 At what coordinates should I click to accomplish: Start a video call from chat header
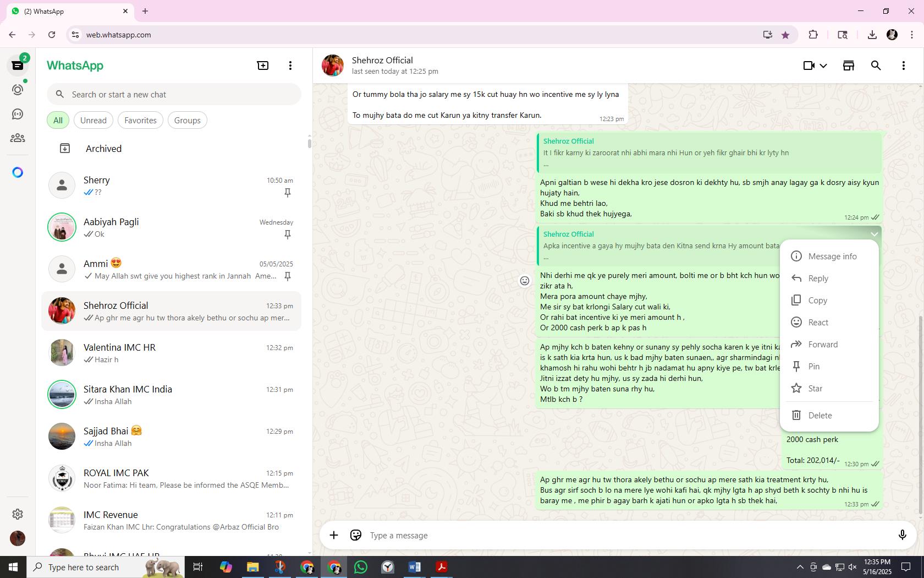[809, 66]
